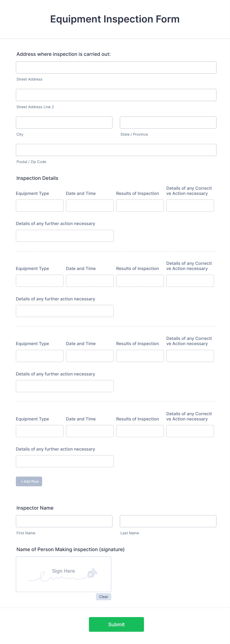
Task: Click the first Corrective Action details field
Action: [x=190, y=205]
